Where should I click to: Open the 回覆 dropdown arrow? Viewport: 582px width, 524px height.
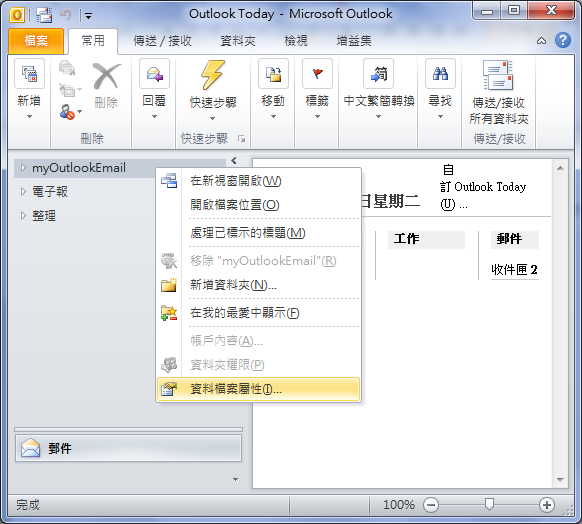click(154, 117)
